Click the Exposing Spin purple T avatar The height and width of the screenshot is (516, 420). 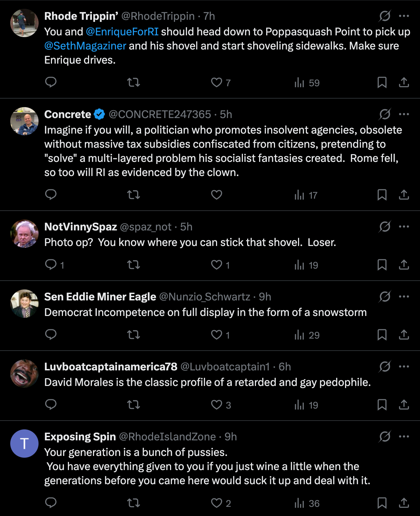24,444
